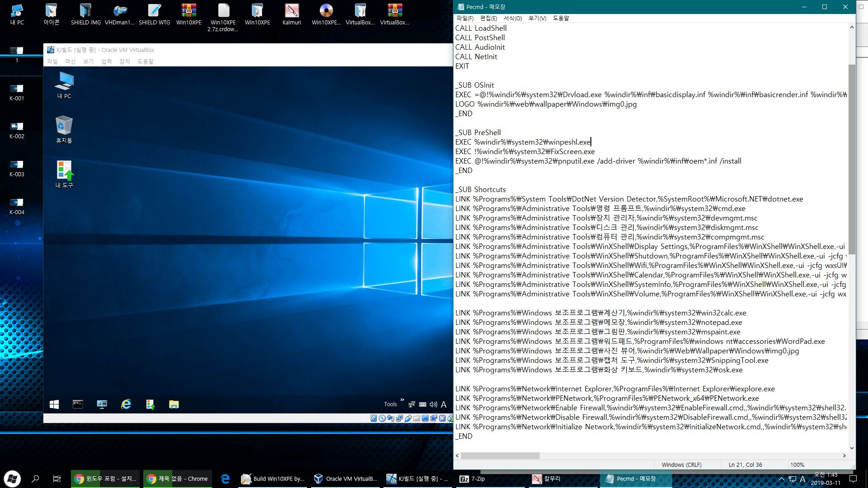Switch to 윈도우 포럼 Chrome taskbar window
Screen dimensions: 868x488
(x=106, y=479)
